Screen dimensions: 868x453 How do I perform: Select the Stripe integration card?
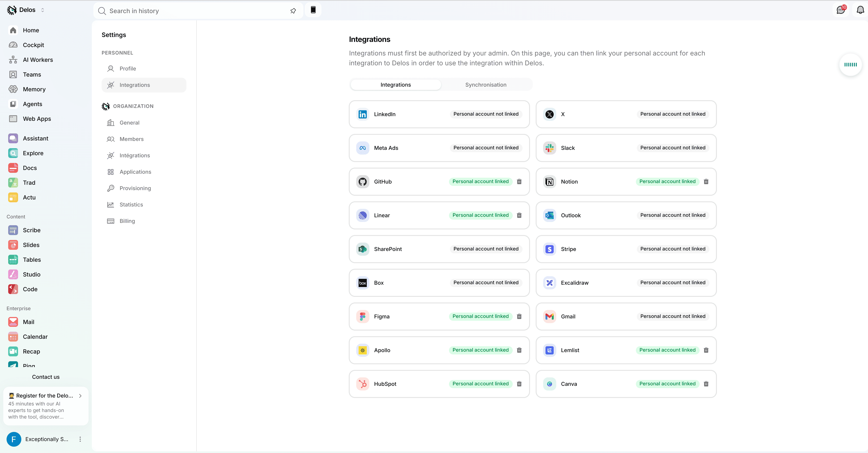point(626,249)
